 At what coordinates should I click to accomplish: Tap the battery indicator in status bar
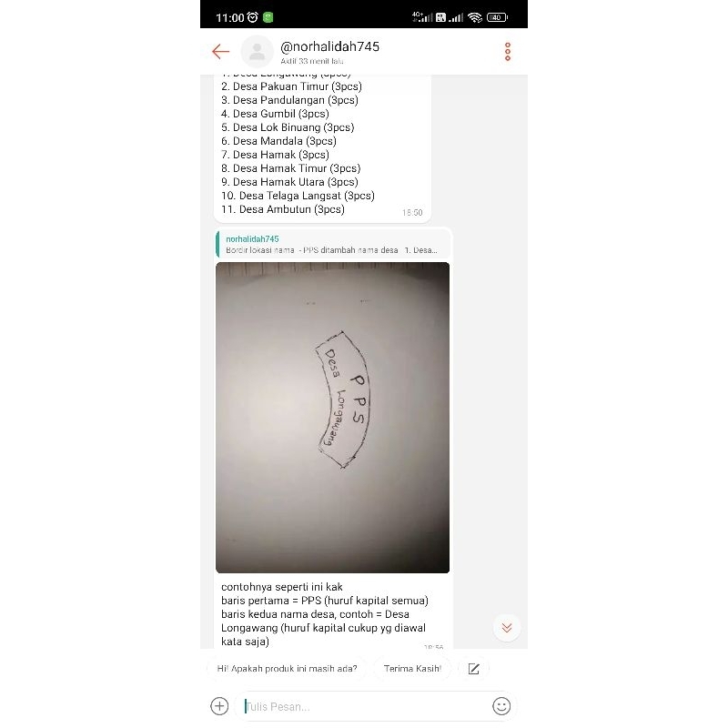point(497,17)
